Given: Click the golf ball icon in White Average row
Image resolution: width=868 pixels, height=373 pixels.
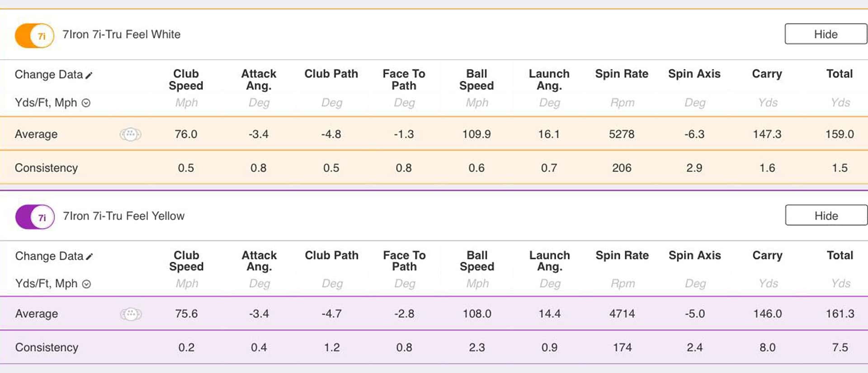Looking at the screenshot, I should [130, 134].
